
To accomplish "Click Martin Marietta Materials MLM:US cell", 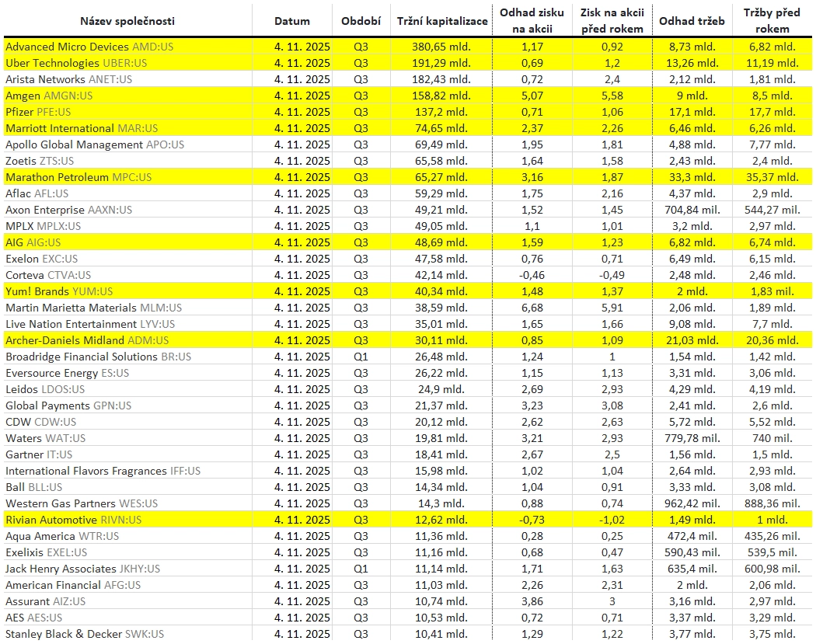I will point(94,308).
